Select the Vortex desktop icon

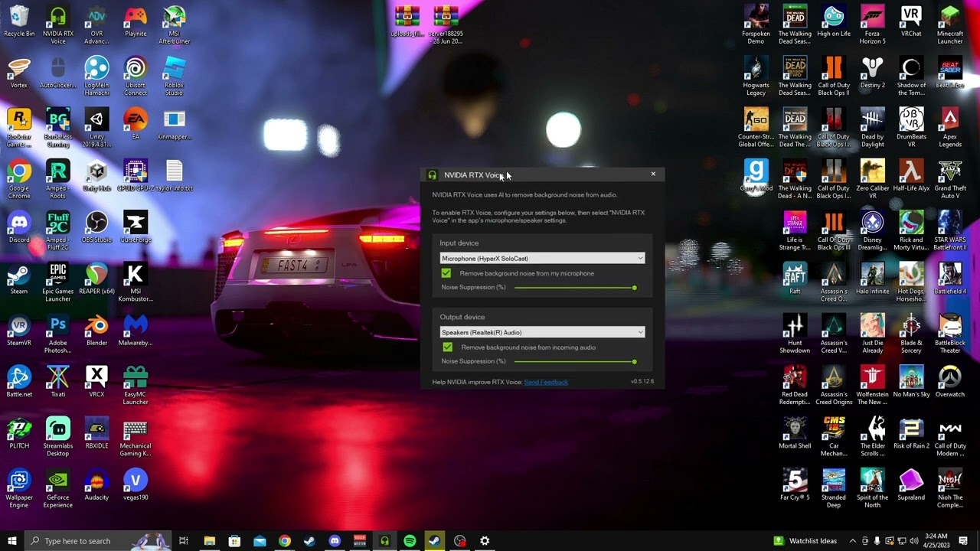pyautogui.click(x=19, y=73)
